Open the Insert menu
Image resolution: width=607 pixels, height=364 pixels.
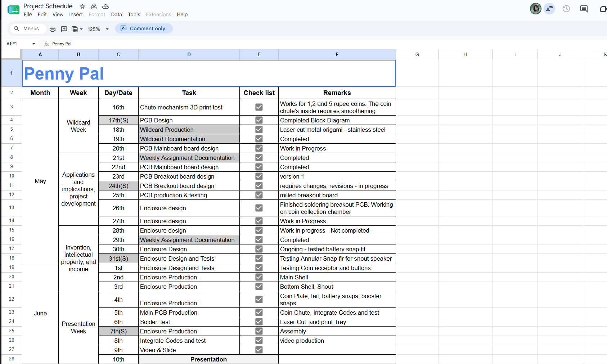pyautogui.click(x=76, y=14)
